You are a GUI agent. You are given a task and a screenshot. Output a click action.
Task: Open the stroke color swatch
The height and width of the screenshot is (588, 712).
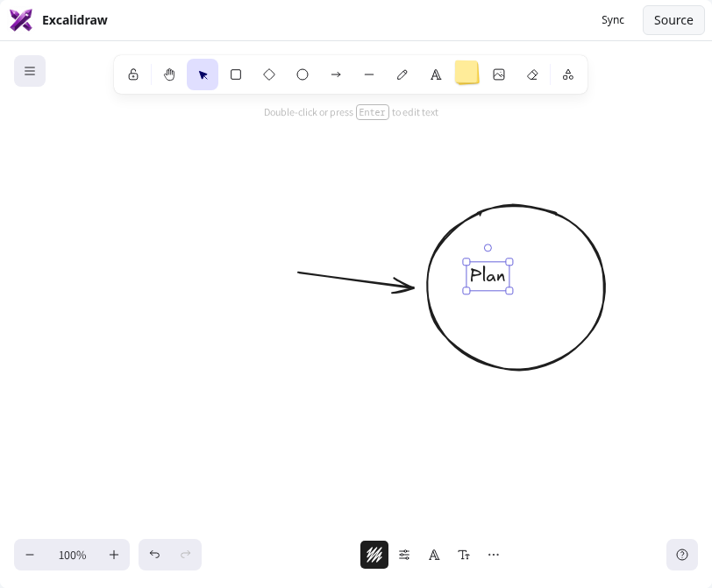pos(374,555)
